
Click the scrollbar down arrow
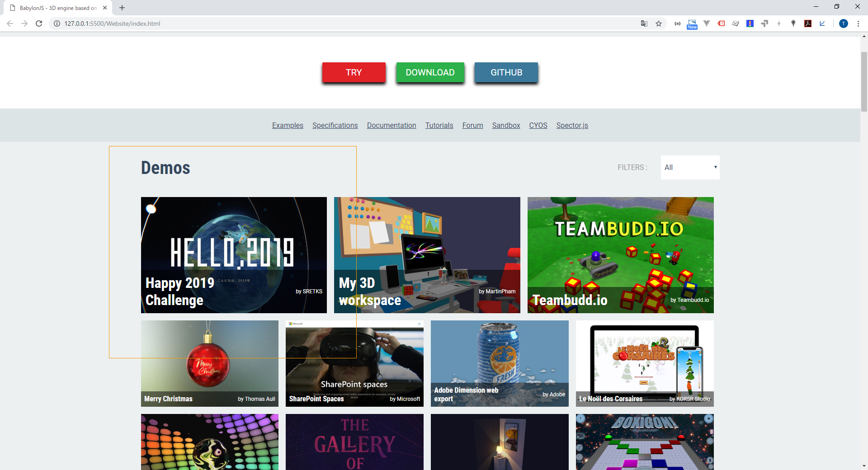click(x=864, y=465)
